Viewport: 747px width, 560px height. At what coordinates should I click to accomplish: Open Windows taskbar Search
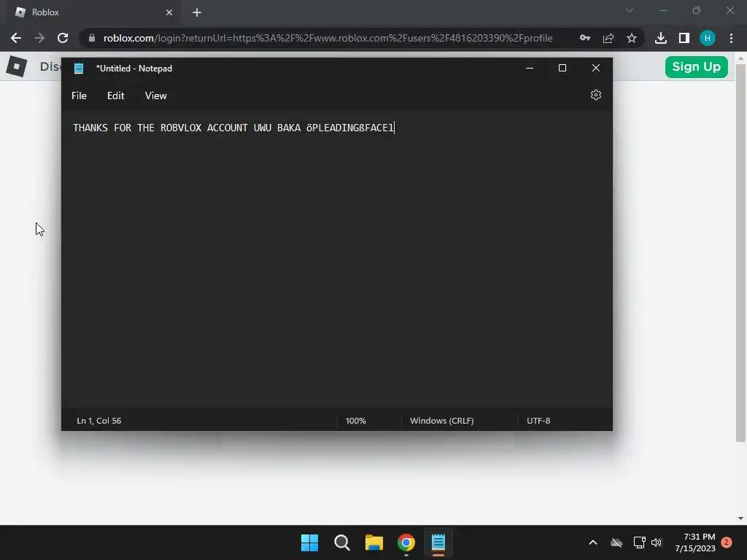coord(342,542)
